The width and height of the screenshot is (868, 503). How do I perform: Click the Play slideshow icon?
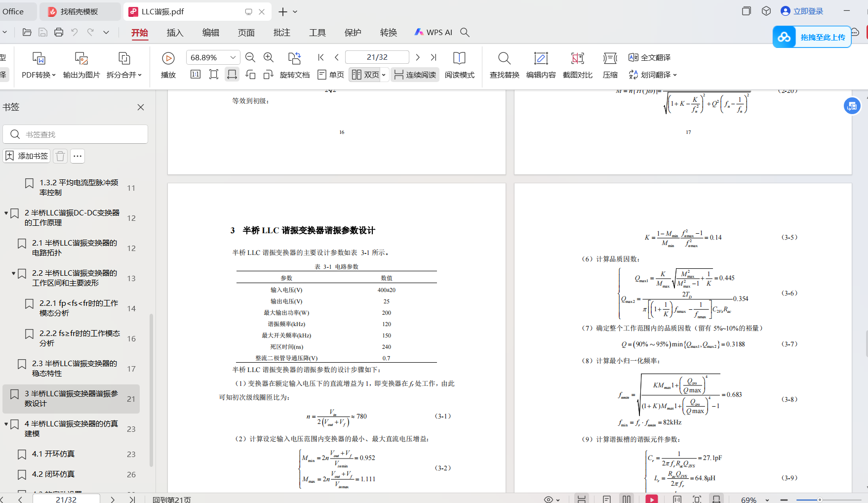coord(168,59)
